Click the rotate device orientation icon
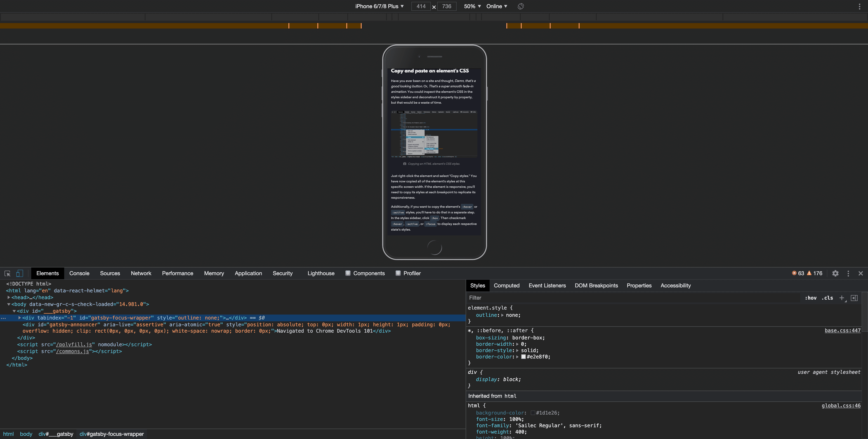 (521, 6)
